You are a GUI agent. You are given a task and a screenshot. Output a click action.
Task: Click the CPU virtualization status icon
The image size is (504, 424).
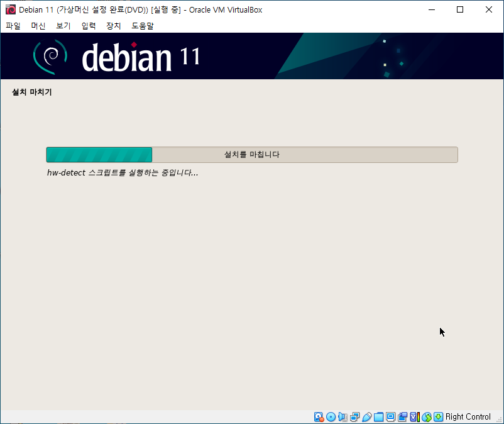[415, 417]
